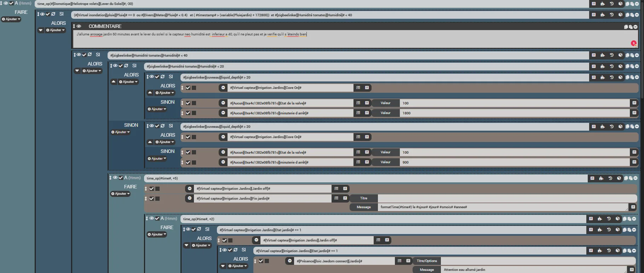Toggle the enabled checkbox on the first Cuve On action
644x273 pixels.
tap(188, 88)
